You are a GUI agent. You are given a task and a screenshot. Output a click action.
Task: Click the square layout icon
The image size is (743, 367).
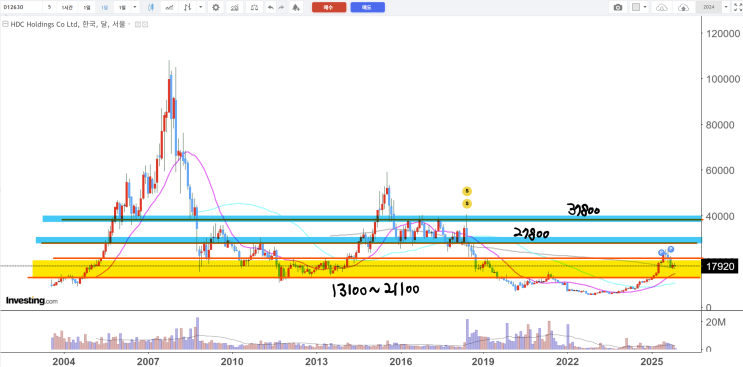click(x=636, y=7)
